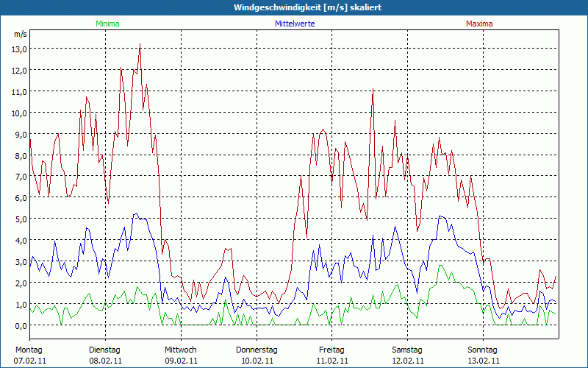
Task: Select the red 'Maxima' legend label
Action: coord(479,24)
